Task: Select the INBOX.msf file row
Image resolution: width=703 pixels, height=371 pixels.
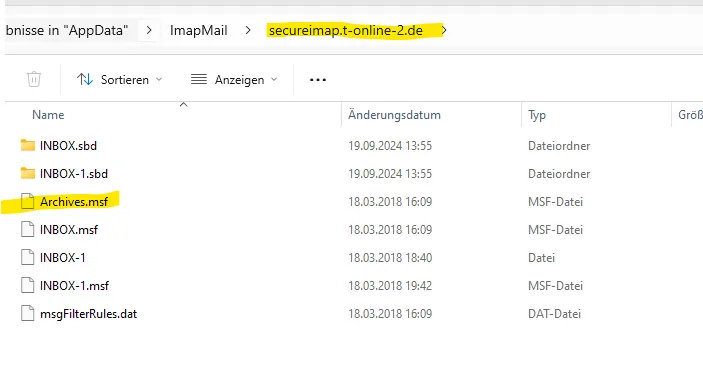Action: (341, 230)
